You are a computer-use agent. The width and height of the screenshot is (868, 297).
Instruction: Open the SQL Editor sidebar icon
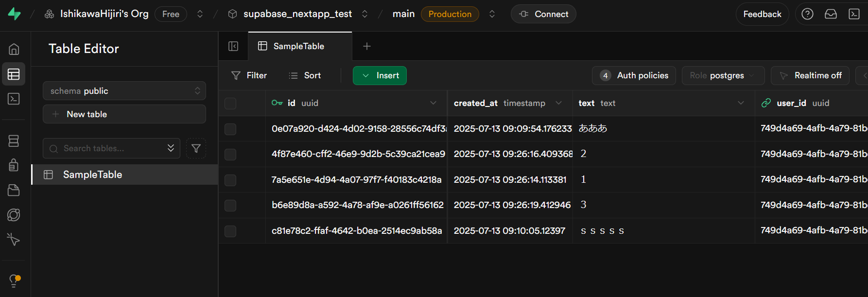pyautogui.click(x=14, y=99)
